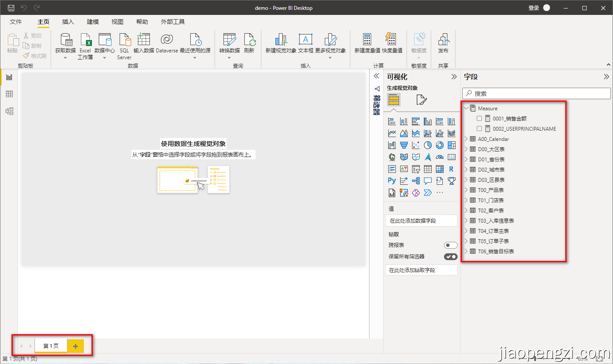Expand the T06_销售目标表 table
Viewport: 613px width, 364px height.
(466, 251)
